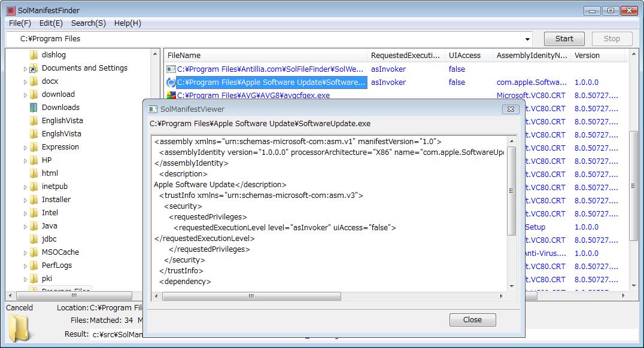Click the EnglshVista folder icon
The width and height of the screenshot is (644, 348).
34,134
